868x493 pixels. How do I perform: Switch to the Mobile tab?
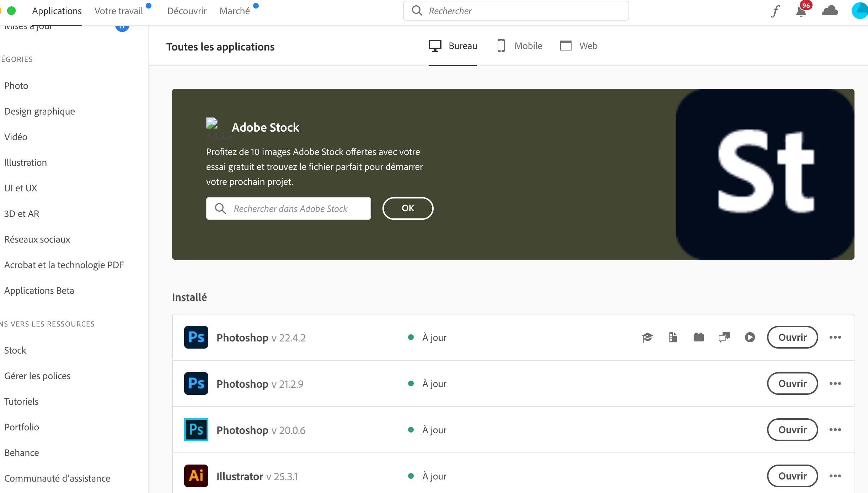[x=520, y=46]
